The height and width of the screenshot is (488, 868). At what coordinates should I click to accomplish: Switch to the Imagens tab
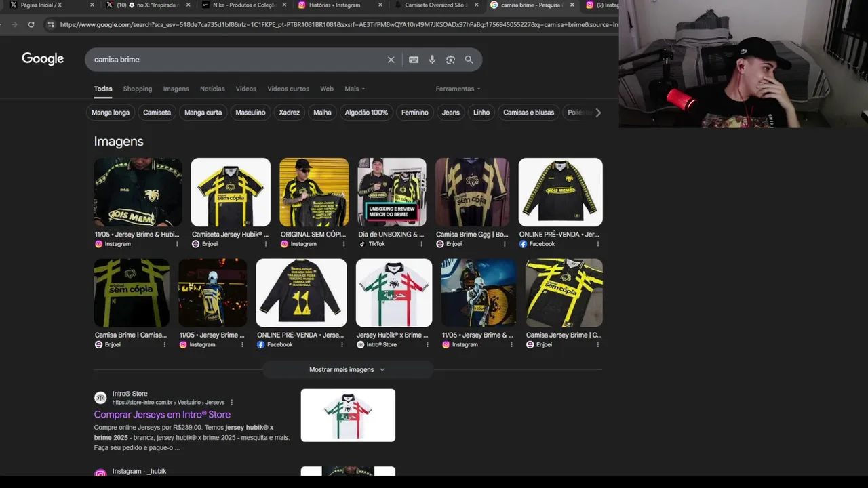click(x=176, y=89)
